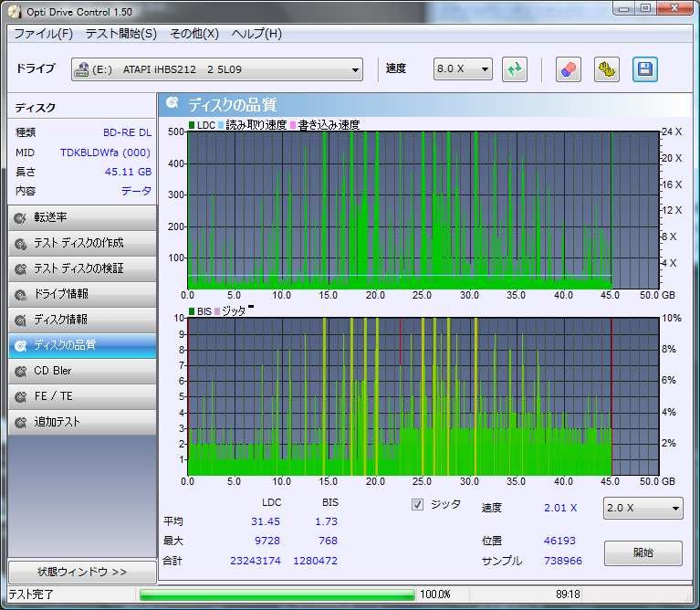Open 追加テスト sidebar item

tap(81, 422)
